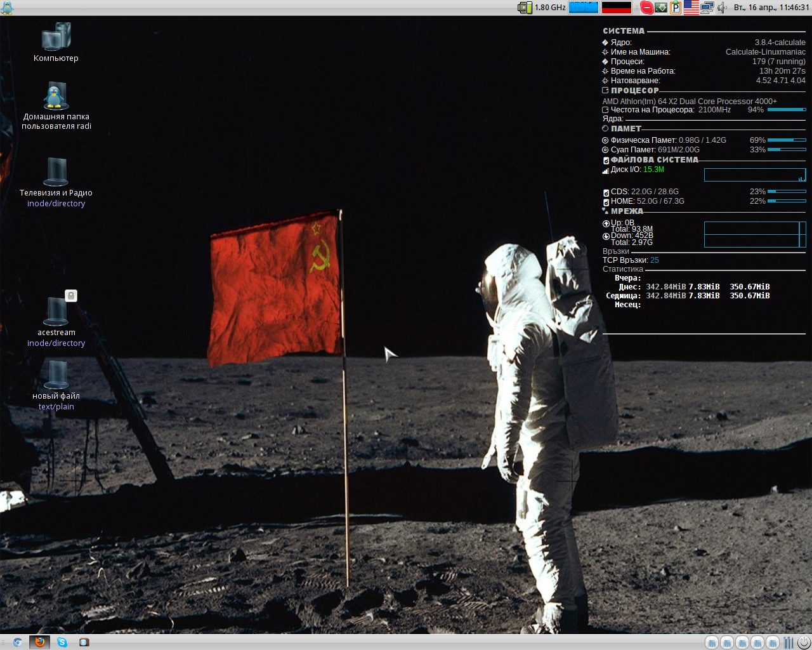Open the Телевизия и Радио folder icon
The image size is (812, 650).
(x=56, y=171)
